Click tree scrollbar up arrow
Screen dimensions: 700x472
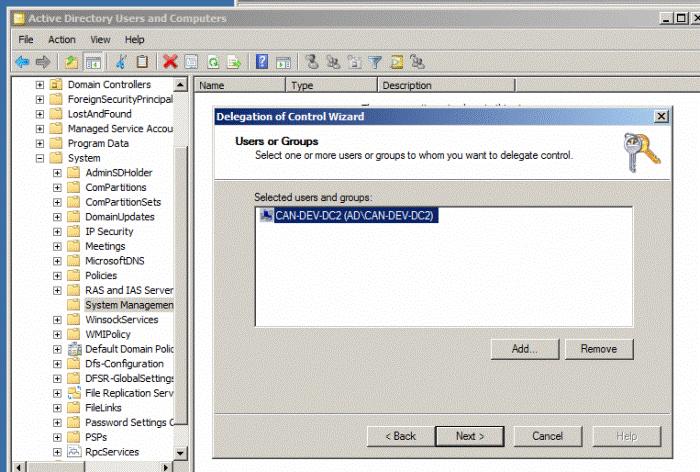tap(180, 84)
